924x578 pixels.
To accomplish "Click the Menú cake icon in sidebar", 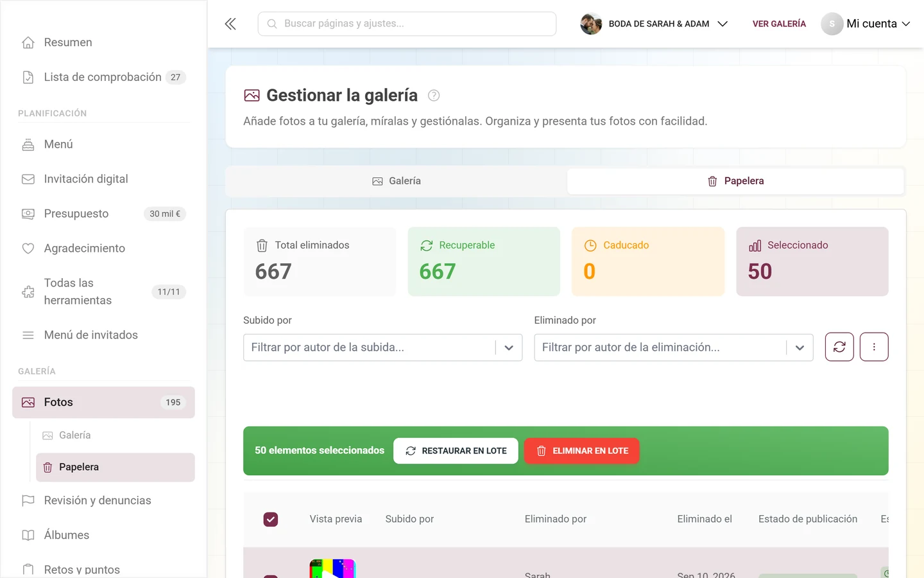I will tap(28, 144).
